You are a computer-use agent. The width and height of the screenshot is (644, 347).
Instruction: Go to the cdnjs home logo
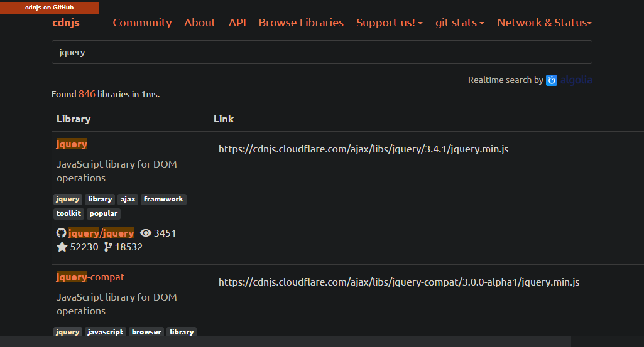(x=66, y=23)
